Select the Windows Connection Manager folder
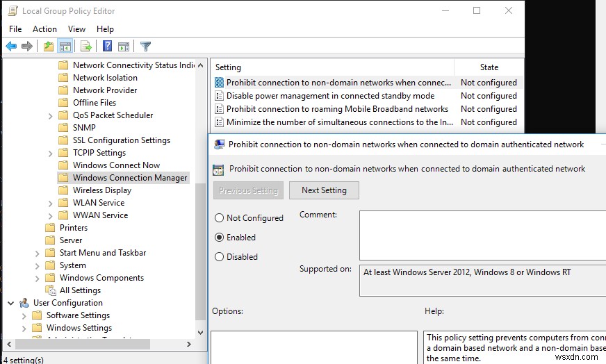This screenshot has height=364, width=606. (x=130, y=177)
